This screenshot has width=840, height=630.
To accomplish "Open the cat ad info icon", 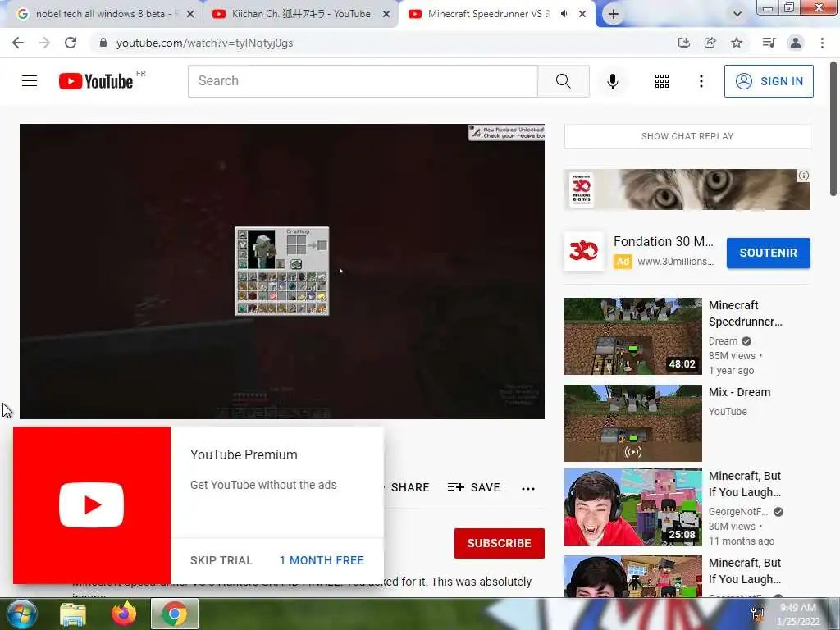I will pyautogui.click(x=804, y=176).
